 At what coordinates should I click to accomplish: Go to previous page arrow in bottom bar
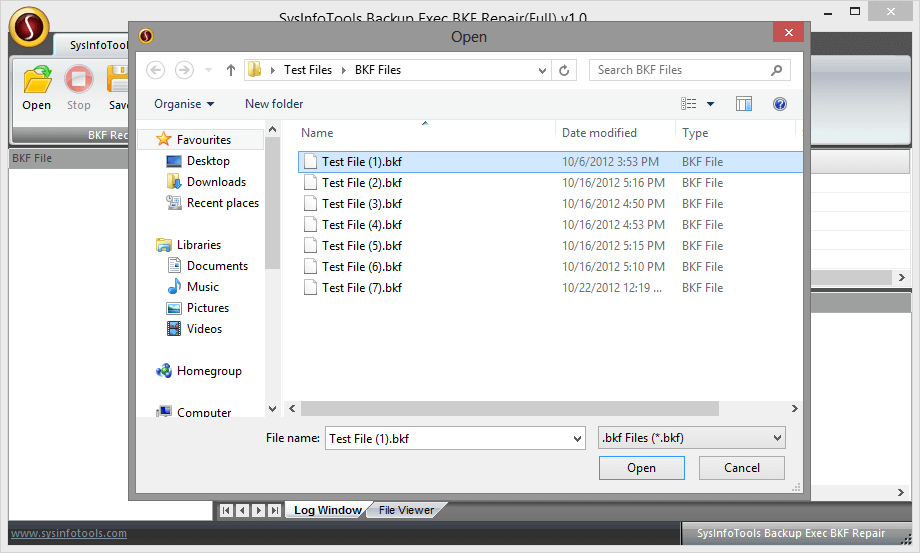(242, 510)
